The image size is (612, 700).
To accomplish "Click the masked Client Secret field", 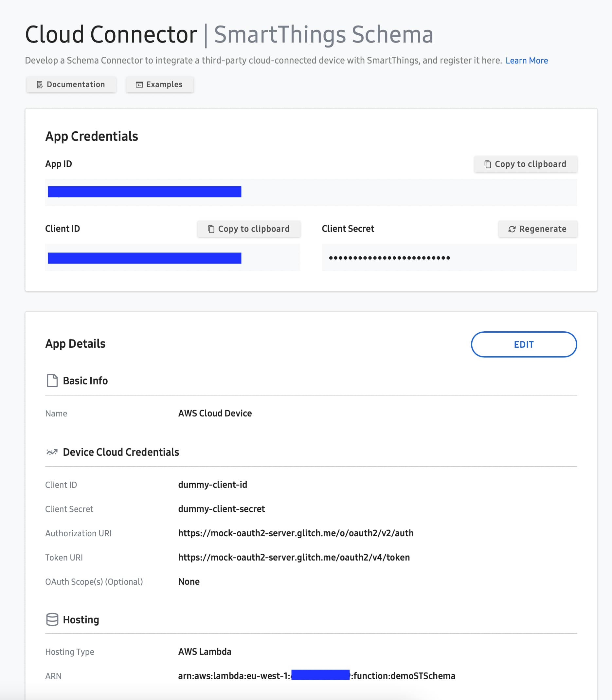I will [449, 257].
